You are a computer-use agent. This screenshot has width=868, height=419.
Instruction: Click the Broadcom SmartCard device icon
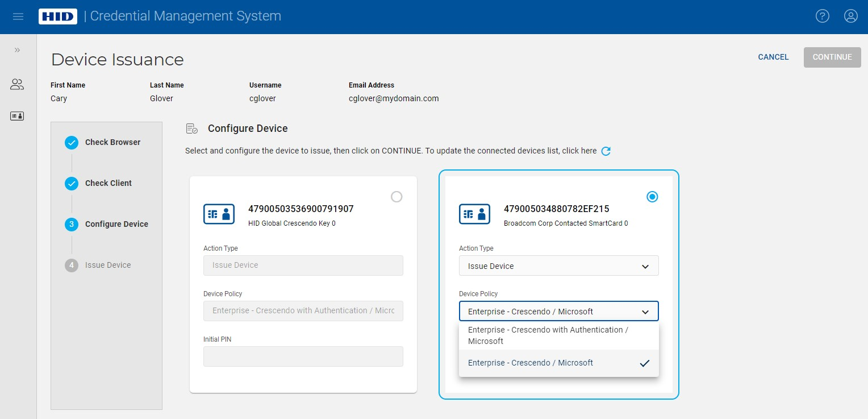(474, 214)
